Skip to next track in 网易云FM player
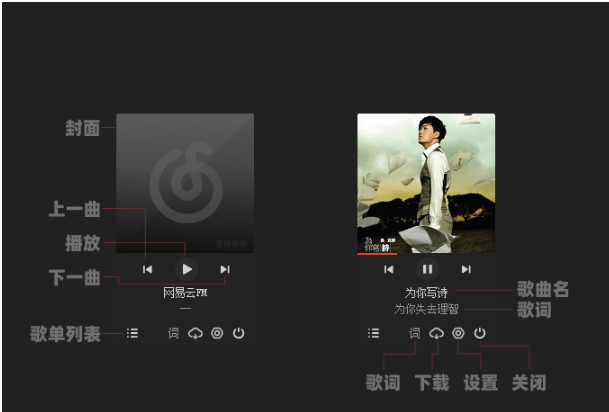This screenshot has height=412, width=609. 225,269
